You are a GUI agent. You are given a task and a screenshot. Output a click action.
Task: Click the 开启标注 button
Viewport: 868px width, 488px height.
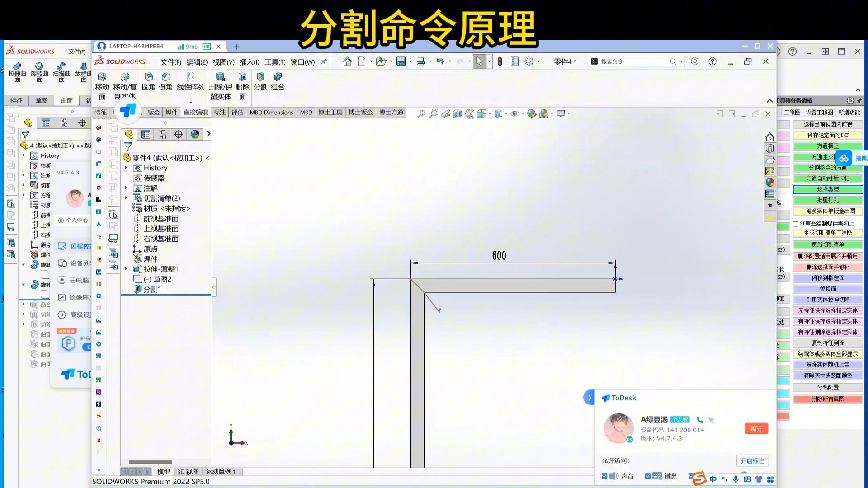[752, 460]
